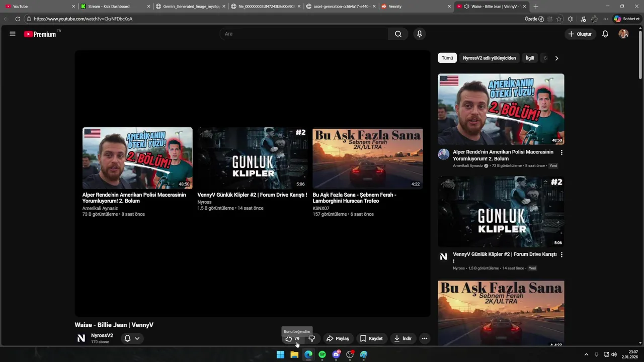This screenshot has width=644, height=362.
Task: Open options for the Alper Rende sidebar video
Action: [x=561, y=152]
